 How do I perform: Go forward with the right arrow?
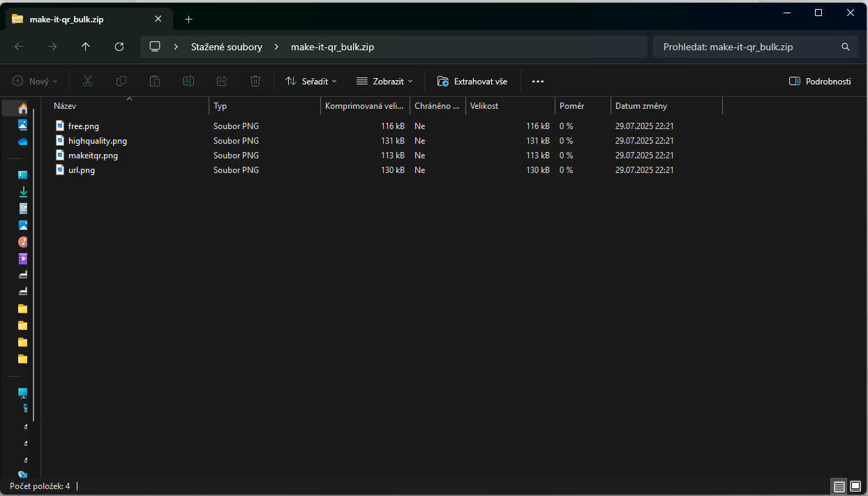coord(52,47)
